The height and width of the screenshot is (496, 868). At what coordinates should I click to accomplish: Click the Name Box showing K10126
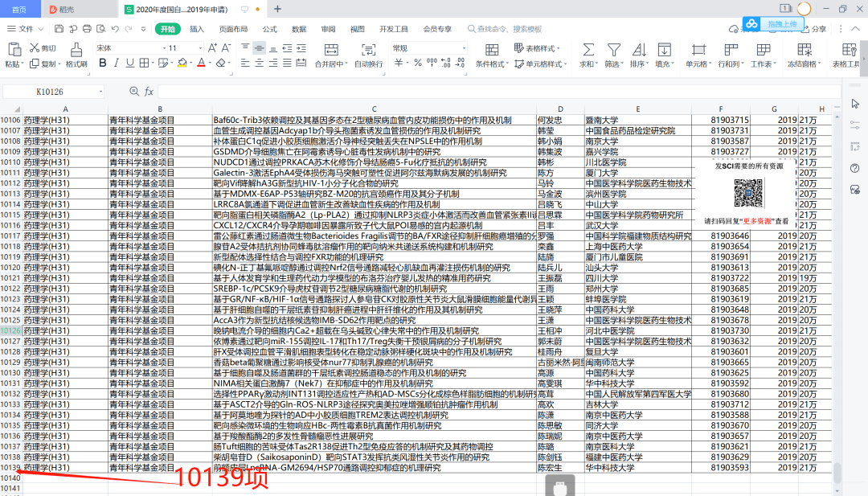coord(53,92)
